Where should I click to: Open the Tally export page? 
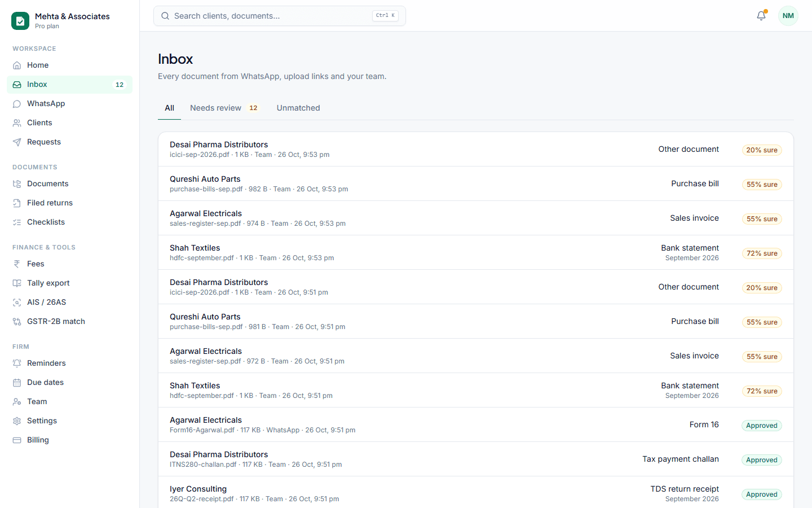coord(69,283)
